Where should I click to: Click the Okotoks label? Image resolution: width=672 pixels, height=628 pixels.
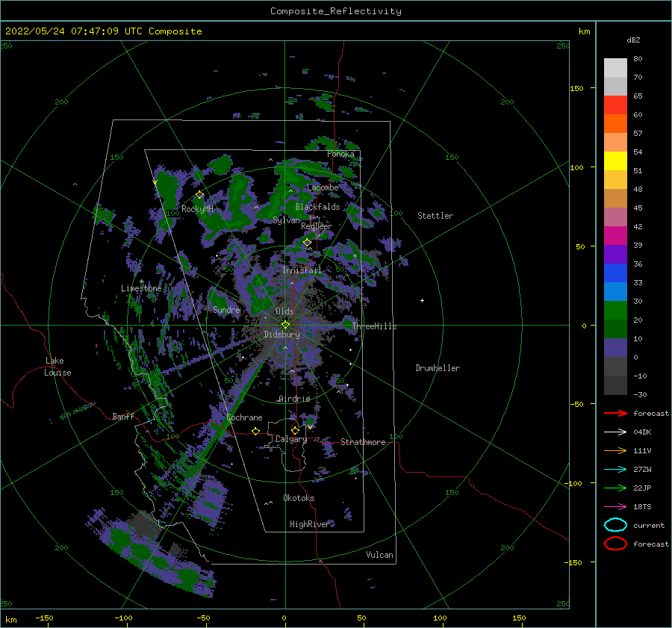pos(299,498)
